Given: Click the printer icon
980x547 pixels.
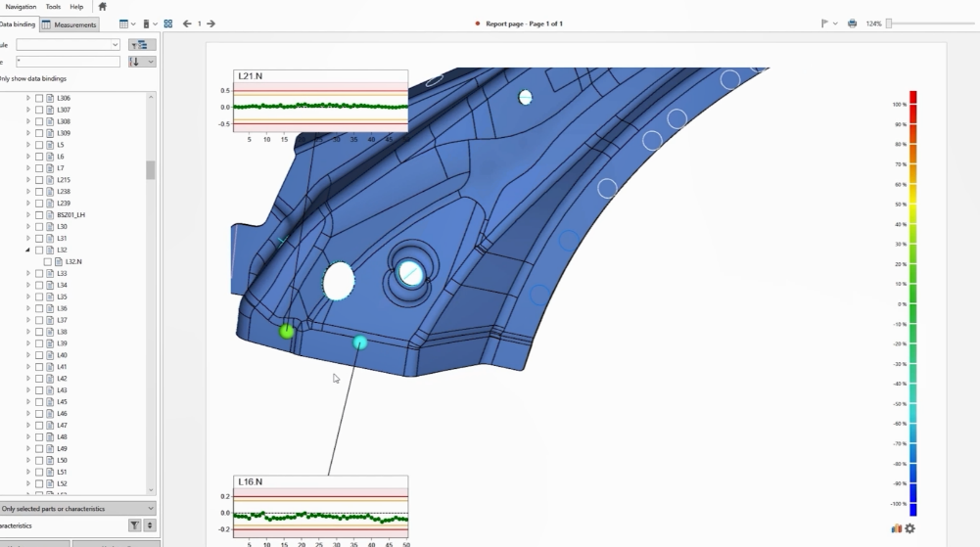Looking at the screenshot, I should click(852, 23).
